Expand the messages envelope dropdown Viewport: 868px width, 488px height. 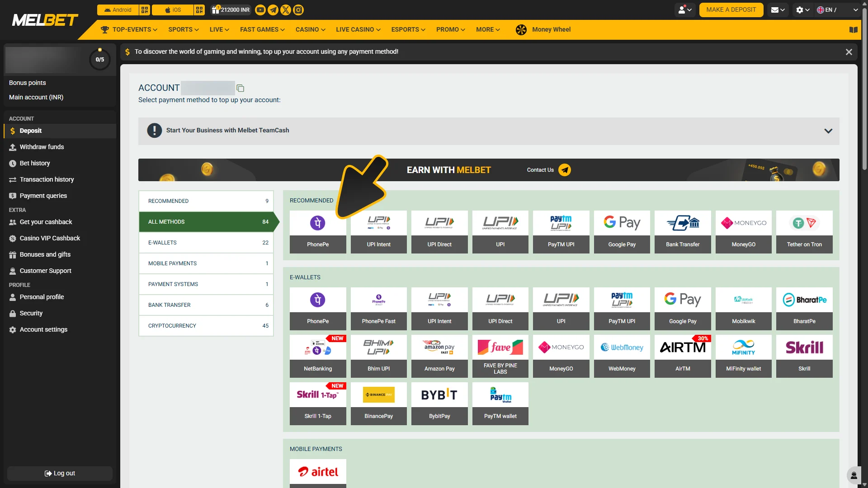point(778,10)
